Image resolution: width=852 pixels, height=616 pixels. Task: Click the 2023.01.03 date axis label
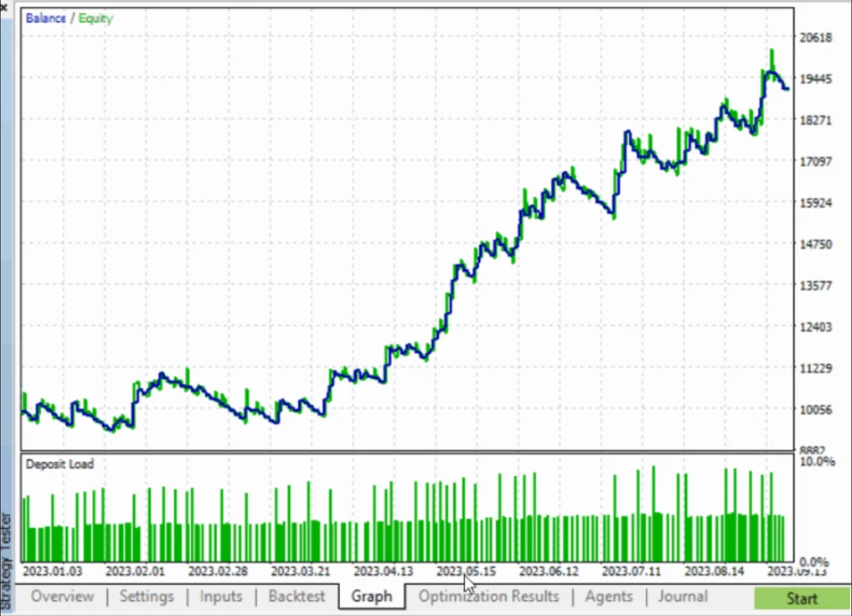coord(55,571)
